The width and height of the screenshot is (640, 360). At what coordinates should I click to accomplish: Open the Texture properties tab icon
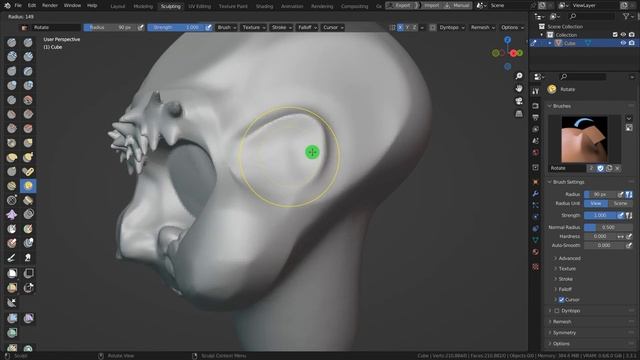click(536, 267)
